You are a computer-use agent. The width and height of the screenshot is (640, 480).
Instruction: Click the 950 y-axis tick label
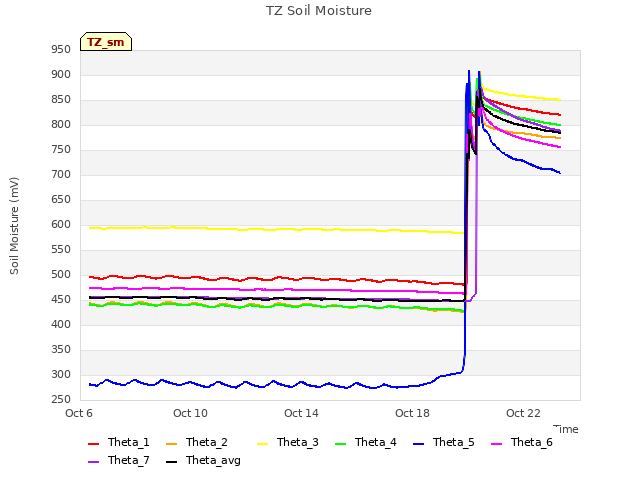[x=61, y=50]
